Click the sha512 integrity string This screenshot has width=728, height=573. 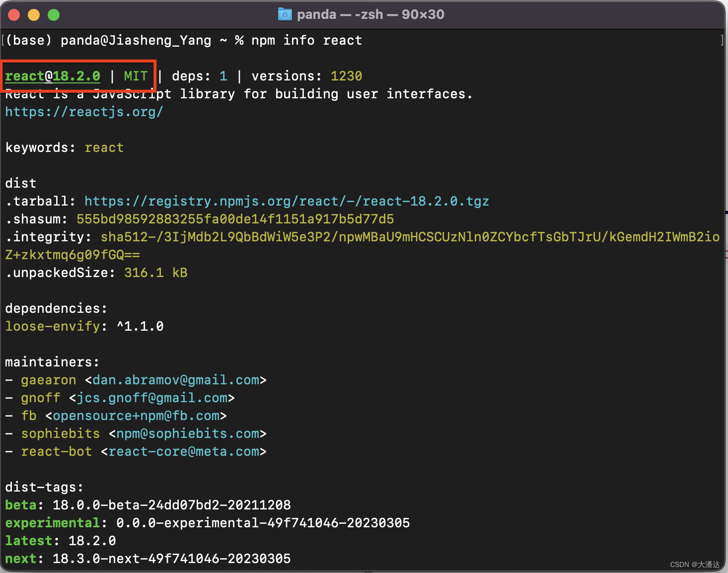pyautogui.click(x=410, y=237)
